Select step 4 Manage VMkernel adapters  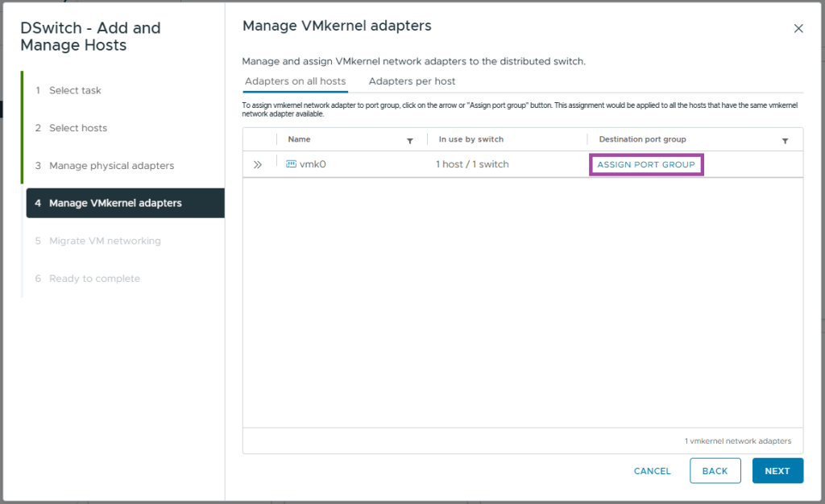[115, 203]
